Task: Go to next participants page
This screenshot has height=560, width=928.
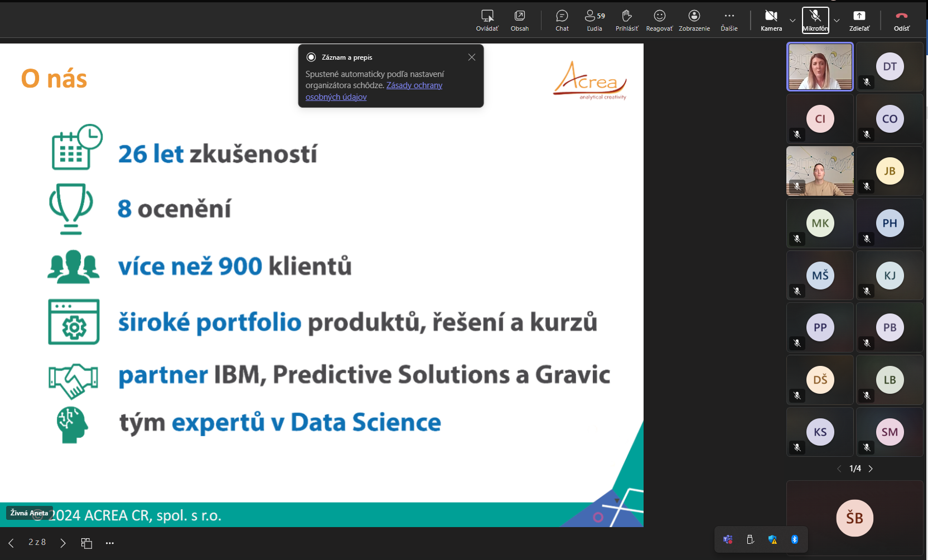Action: (x=871, y=469)
